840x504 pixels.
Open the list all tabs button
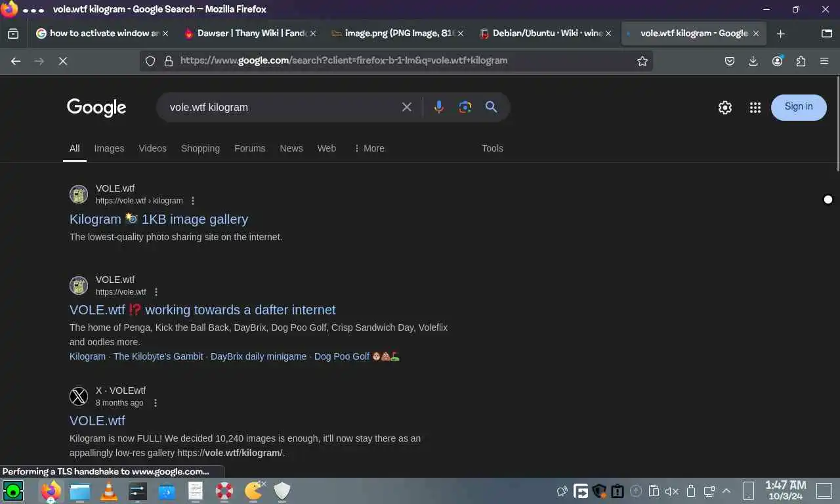(827, 33)
